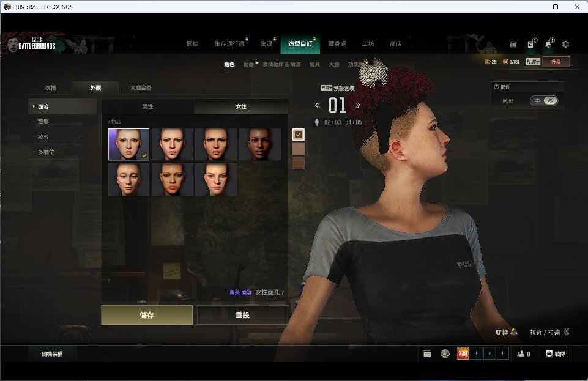Open the chat bubble icon
Image resolution: width=588 pixels, height=381 pixels.
click(x=426, y=353)
